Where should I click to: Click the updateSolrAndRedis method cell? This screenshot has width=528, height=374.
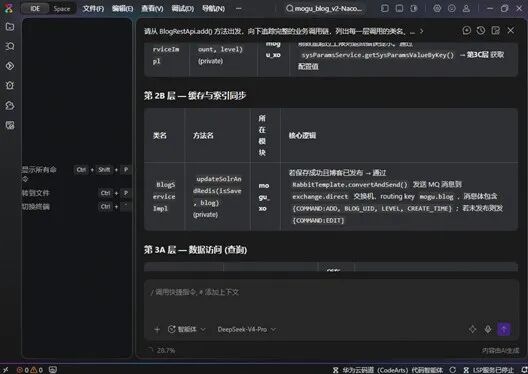217,197
